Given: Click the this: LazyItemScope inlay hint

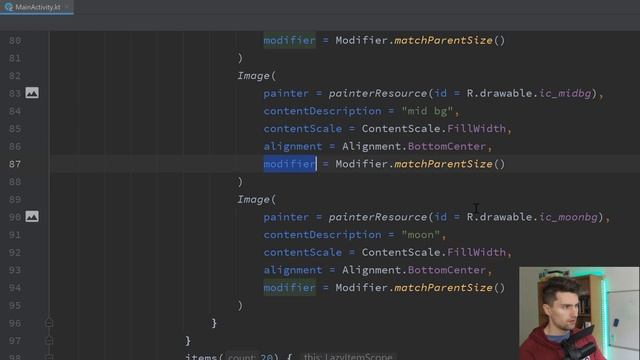Looking at the screenshot, I should (348, 356).
